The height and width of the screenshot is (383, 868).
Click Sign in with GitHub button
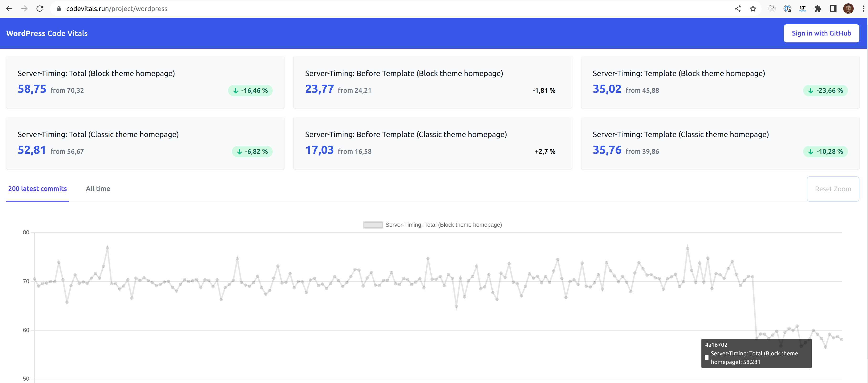click(x=821, y=33)
